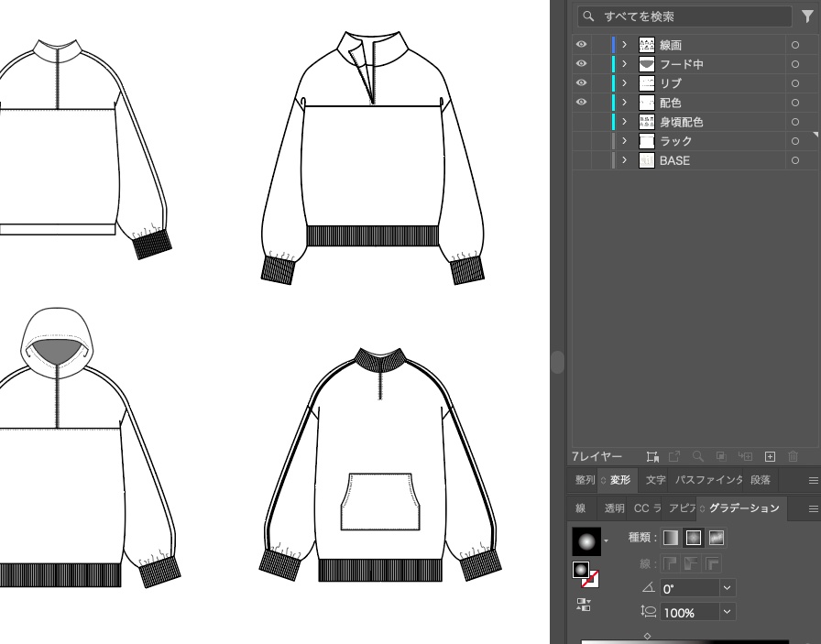Click the target circle for BASE layer
The width and height of the screenshot is (821, 644).
794,160
